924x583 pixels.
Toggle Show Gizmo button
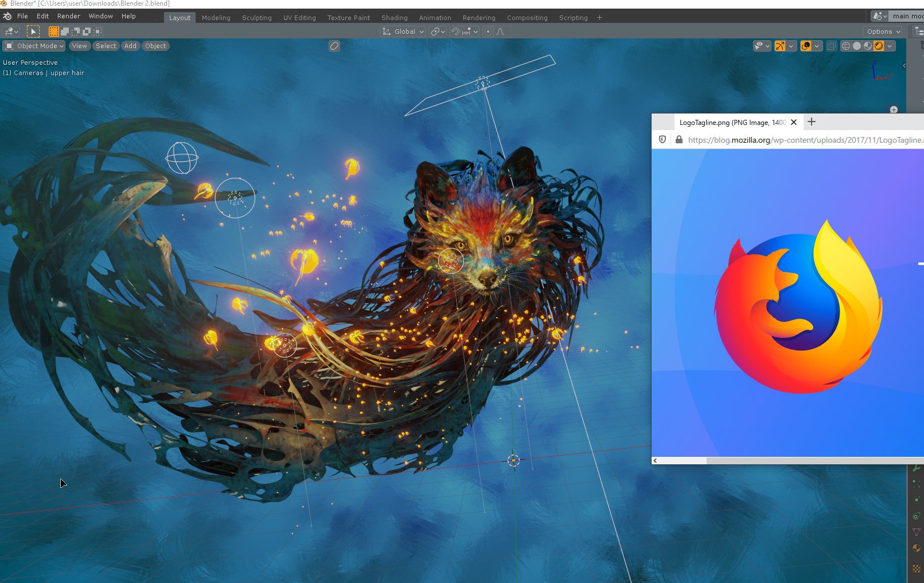point(780,46)
